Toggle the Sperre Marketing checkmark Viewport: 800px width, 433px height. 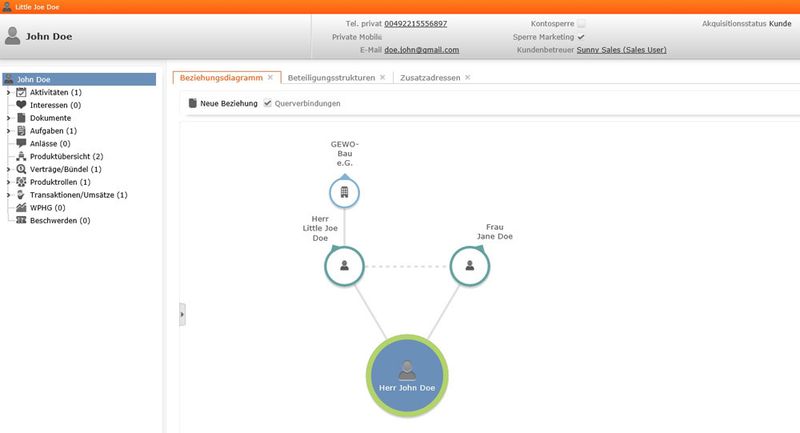click(x=581, y=37)
